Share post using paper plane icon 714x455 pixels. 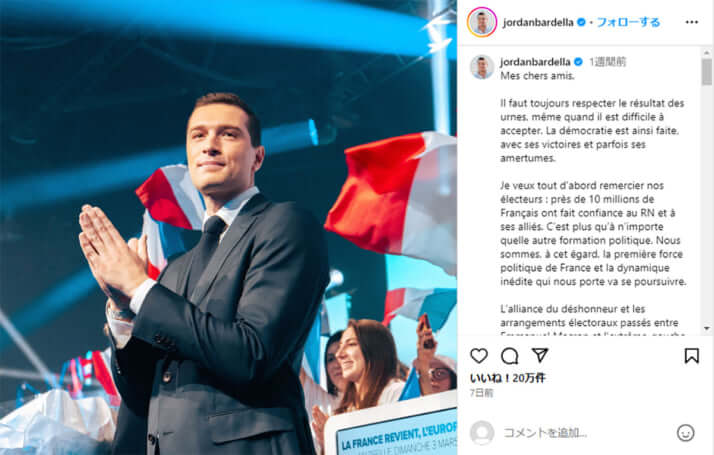pos(540,355)
